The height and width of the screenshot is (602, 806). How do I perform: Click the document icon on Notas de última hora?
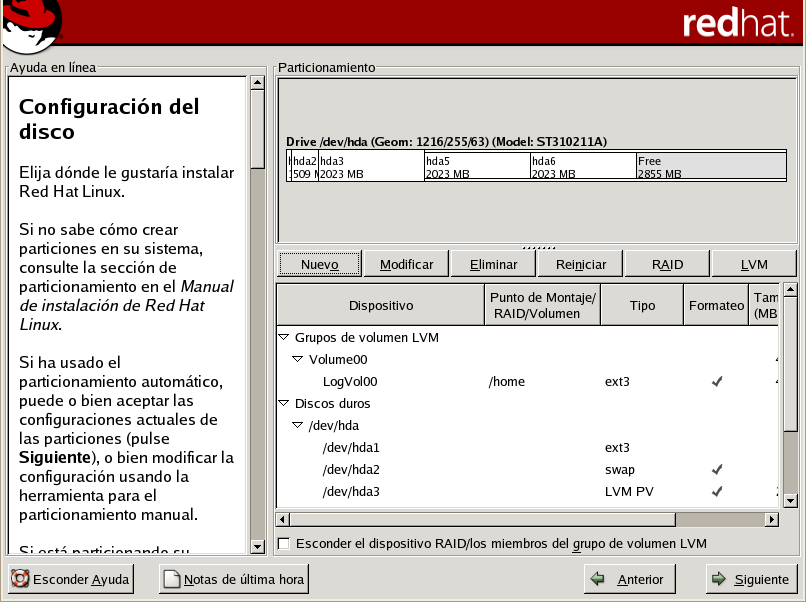point(172,579)
